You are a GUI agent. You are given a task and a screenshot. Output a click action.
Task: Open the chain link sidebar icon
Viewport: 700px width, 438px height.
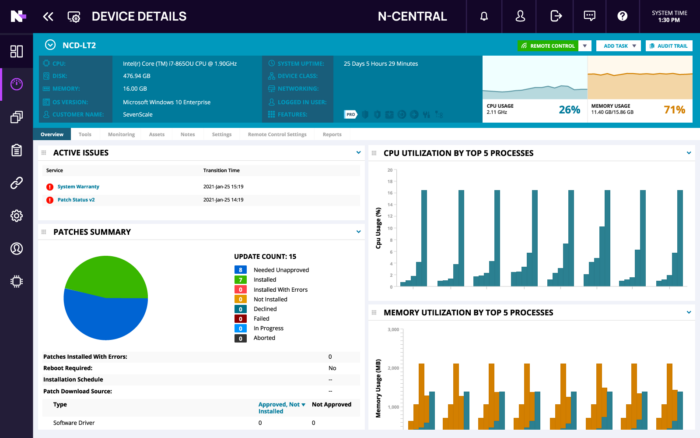(x=17, y=183)
